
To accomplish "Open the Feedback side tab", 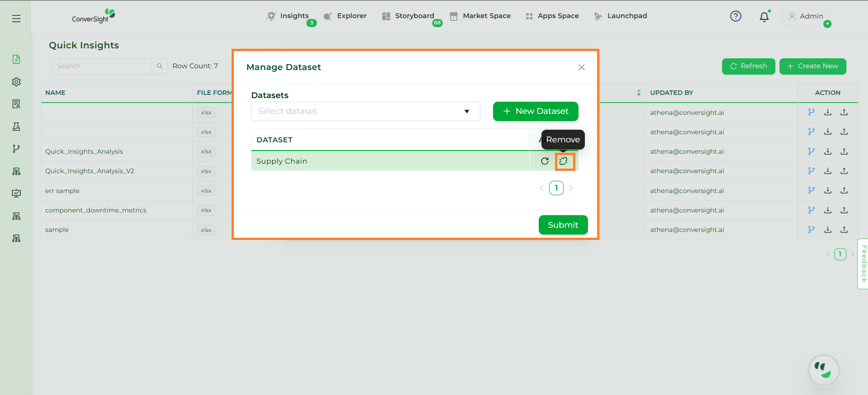I will (863, 263).
